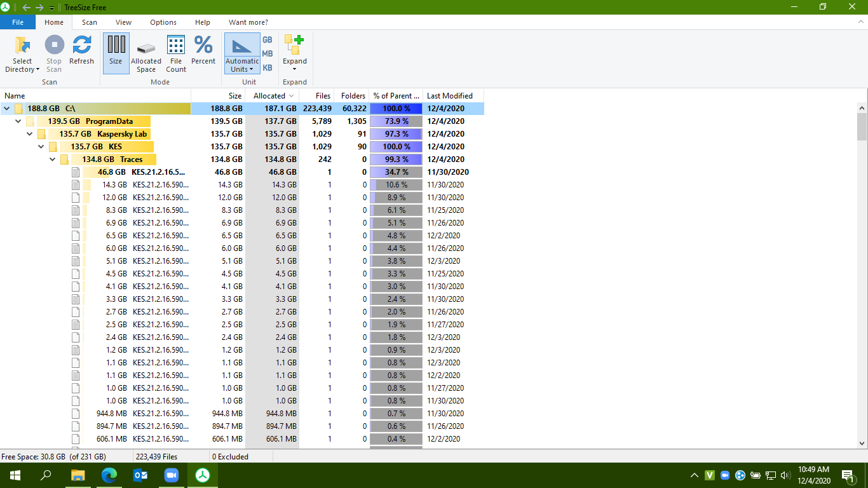Select the 46.8 GB KES trace file
The width and height of the screenshot is (868, 488).
pos(158,172)
